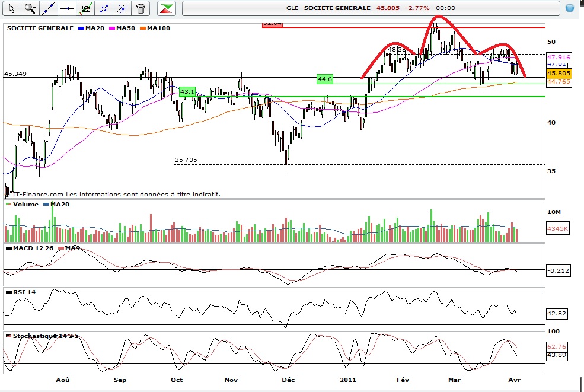Click the orange MA100 legend swatch

click(143, 28)
